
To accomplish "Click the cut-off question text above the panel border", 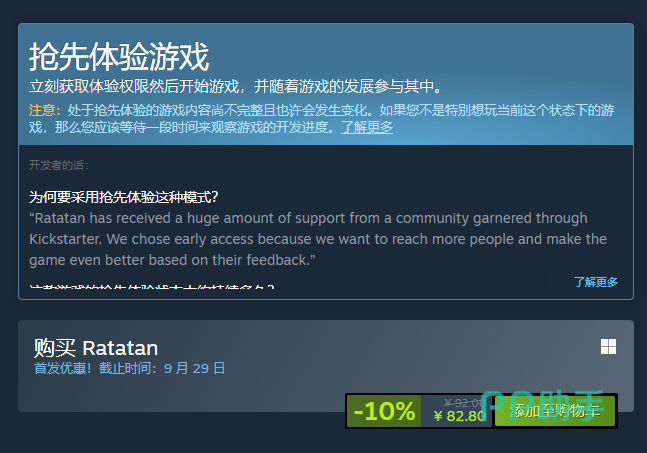I will (151, 286).
